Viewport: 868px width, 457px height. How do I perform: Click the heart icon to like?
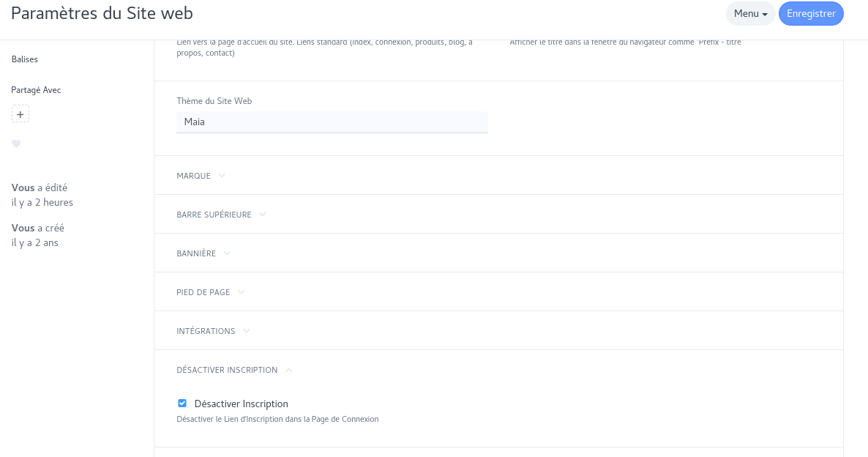click(16, 144)
